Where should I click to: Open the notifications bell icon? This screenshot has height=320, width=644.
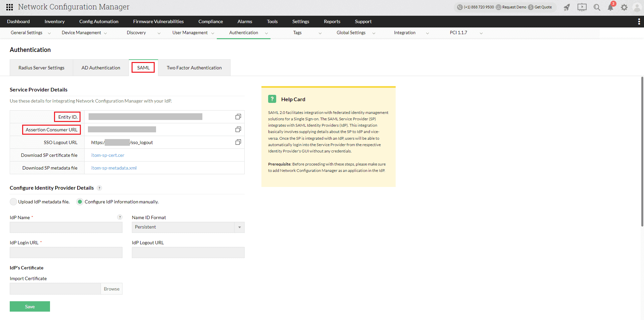(x=610, y=7)
